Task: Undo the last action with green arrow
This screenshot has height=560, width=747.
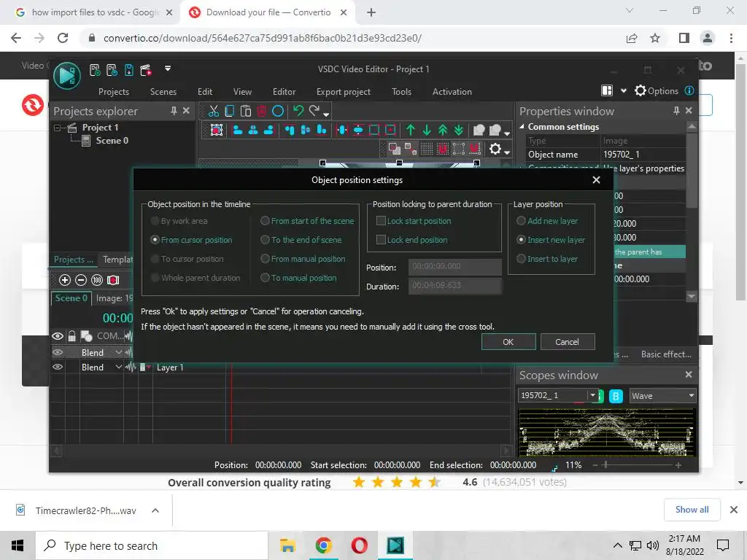Action: click(298, 111)
